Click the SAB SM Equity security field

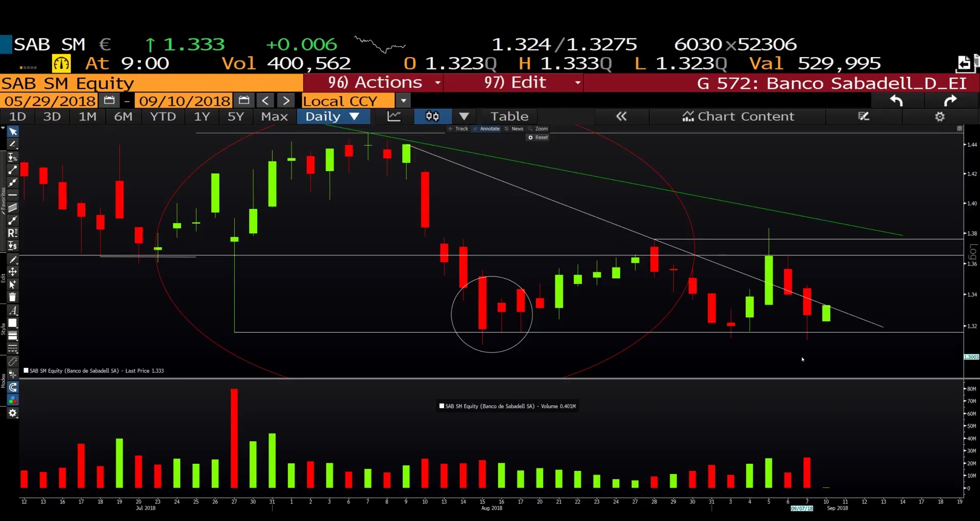click(151, 83)
